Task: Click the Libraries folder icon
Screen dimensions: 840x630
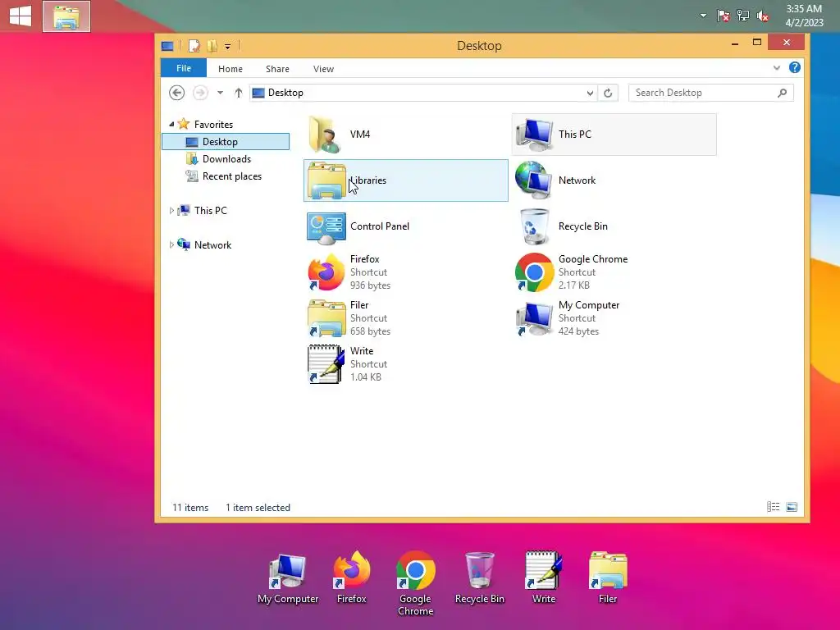Action: click(326, 180)
